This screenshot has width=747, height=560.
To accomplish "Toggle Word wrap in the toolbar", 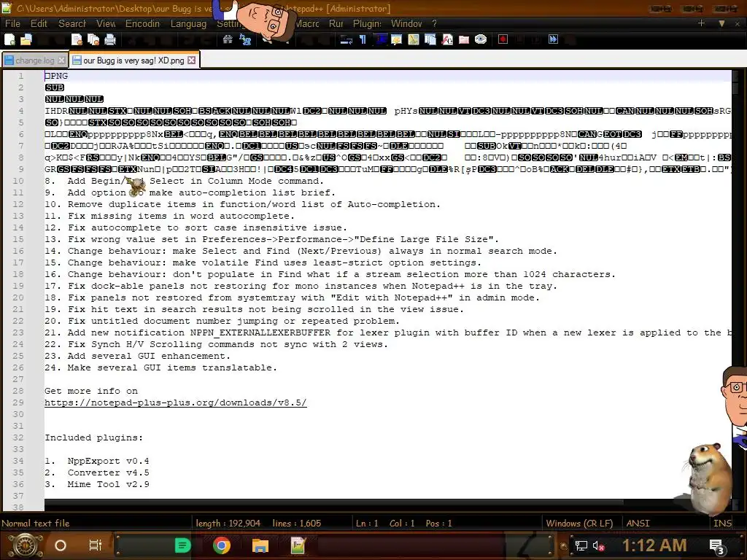I will (x=346, y=39).
